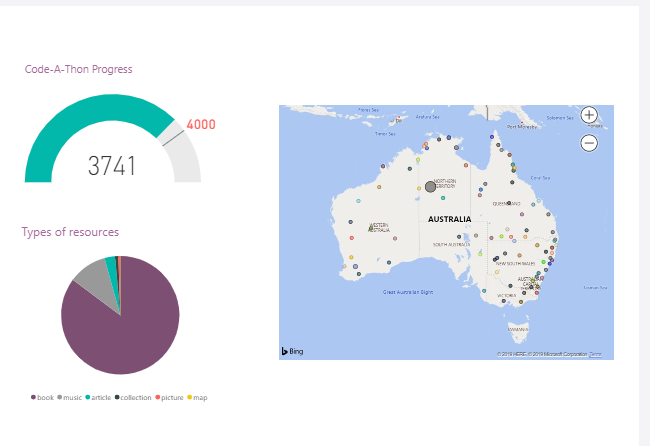Select the book legend item

tap(42, 398)
